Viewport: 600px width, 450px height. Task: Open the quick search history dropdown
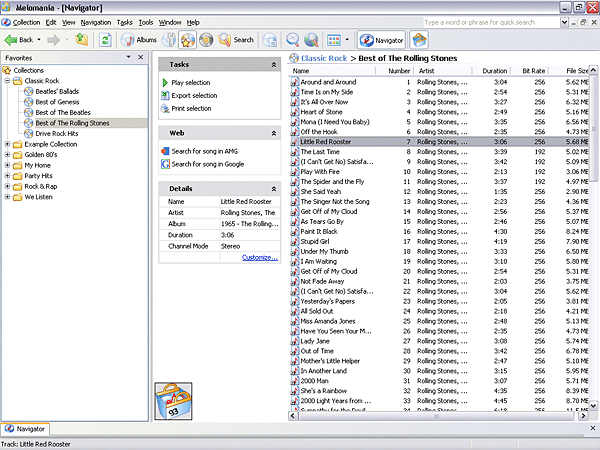[x=564, y=23]
